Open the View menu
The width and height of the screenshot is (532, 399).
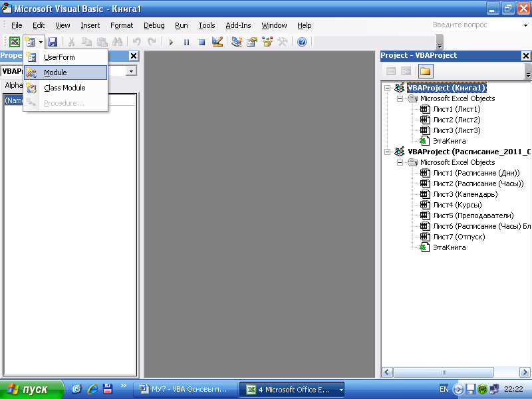pyautogui.click(x=63, y=25)
